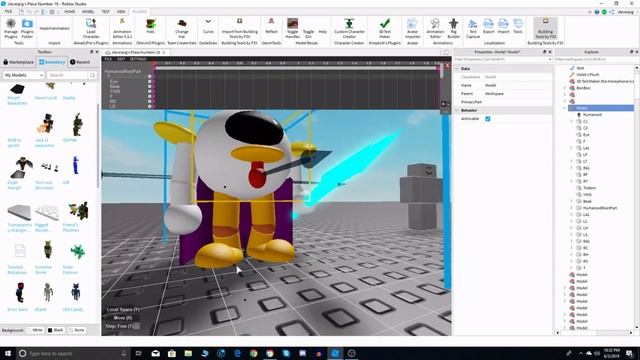The height and width of the screenshot is (360, 640).
Task: Toggle the Archivable checkbox
Action: [488, 119]
